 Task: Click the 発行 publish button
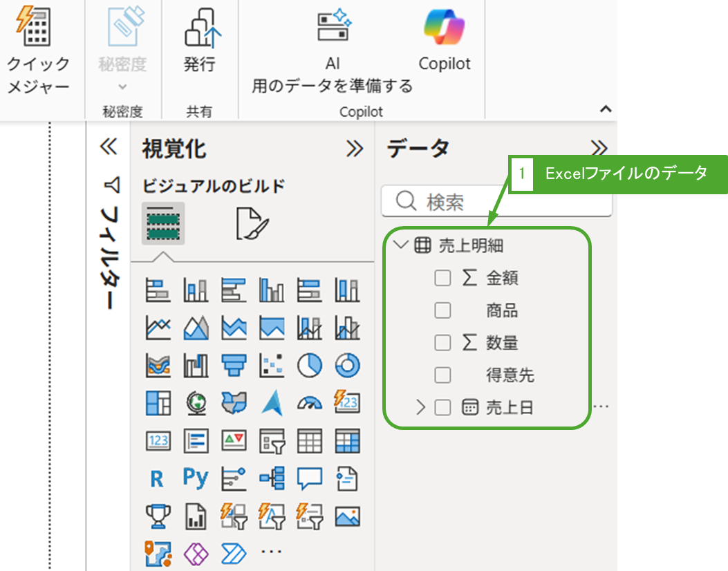200,45
